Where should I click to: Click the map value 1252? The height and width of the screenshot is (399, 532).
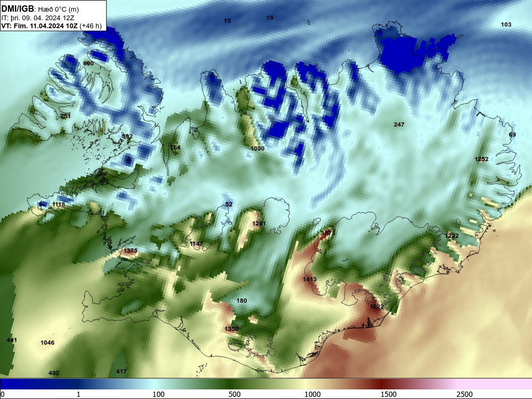point(481,159)
